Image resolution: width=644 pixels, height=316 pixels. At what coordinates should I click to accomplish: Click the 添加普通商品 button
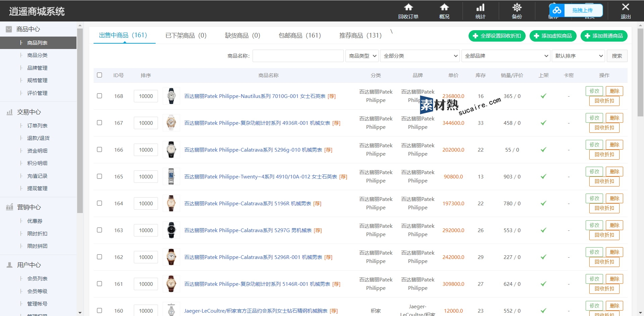pyautogui.click(x=604, y=36)
